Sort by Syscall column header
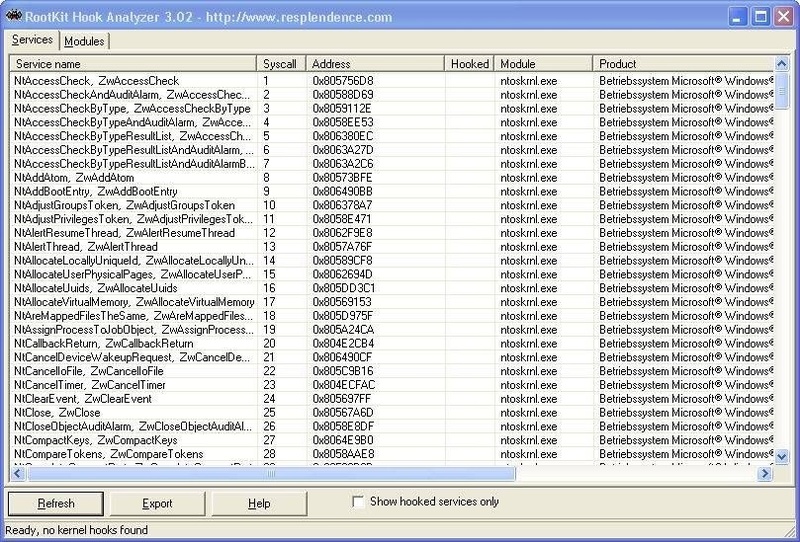Screen dimensions: 800x542 pyautogui.click(x=281, y=64)
